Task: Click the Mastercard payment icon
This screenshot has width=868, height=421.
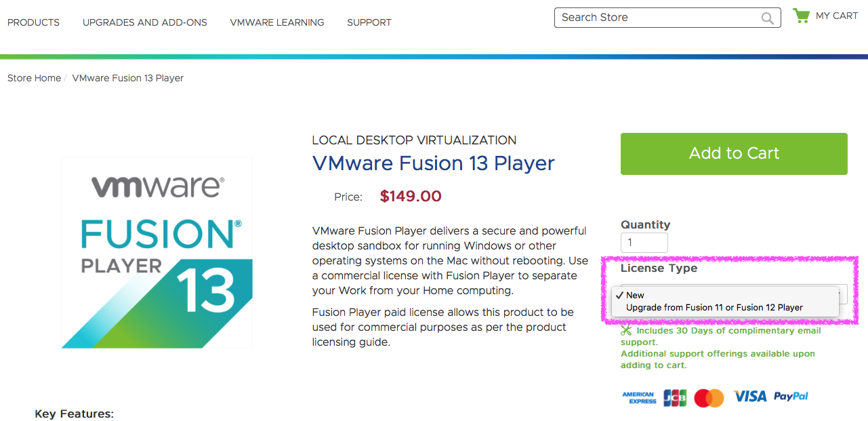Action: (709, 397)
